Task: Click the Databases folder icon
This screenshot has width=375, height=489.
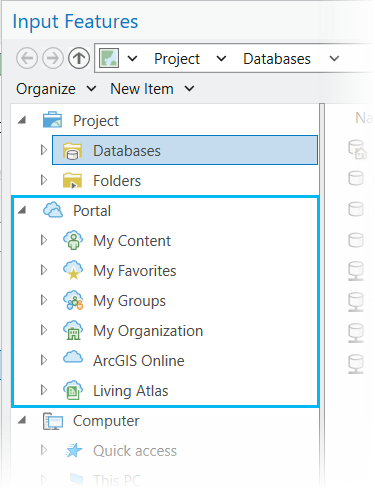Action: pos(72,151)
